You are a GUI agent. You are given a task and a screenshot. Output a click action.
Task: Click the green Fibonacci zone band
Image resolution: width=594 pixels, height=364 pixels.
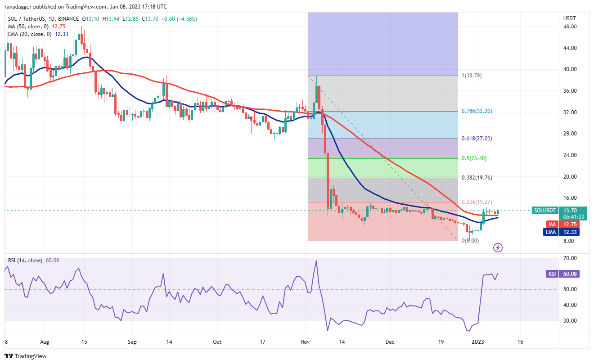pos(382,168)
